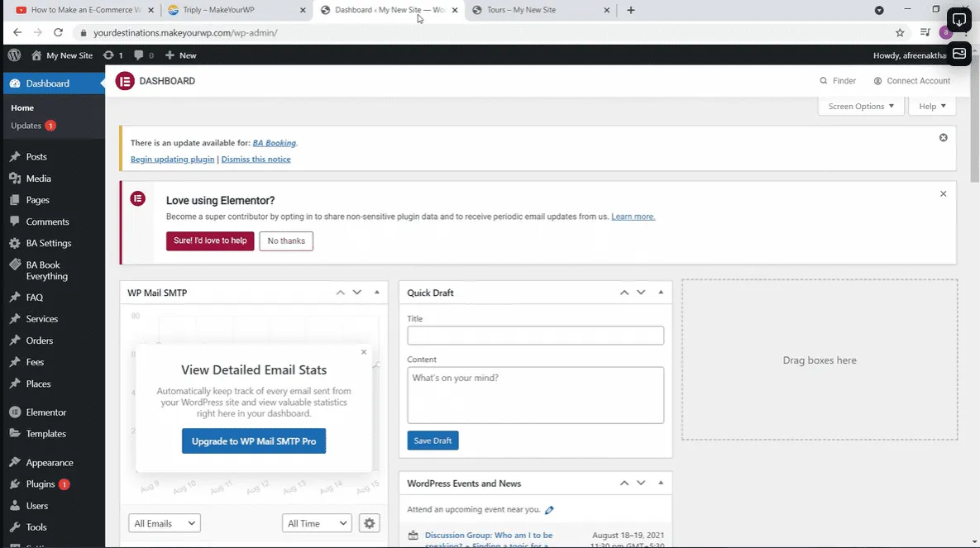Close the View Detailed Email Stats popup
This screenshot has height=548, width=980.
pos(363,352)
